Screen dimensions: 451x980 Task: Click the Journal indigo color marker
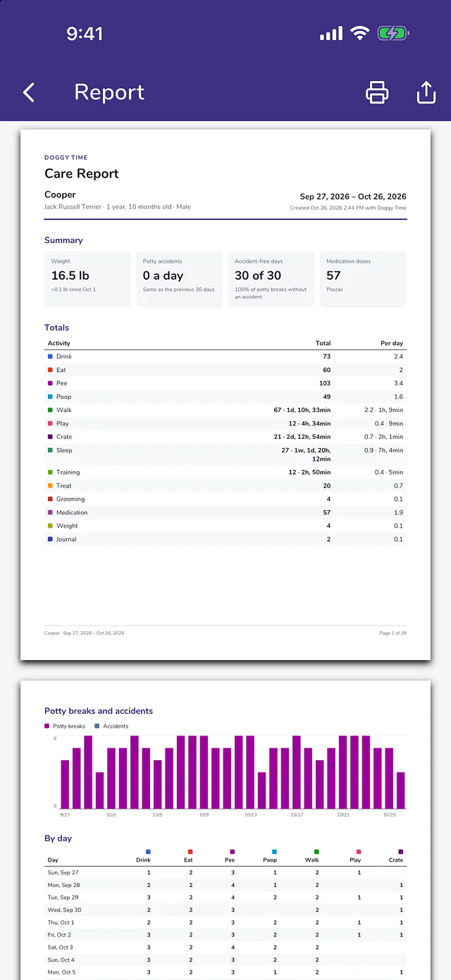[x=50, y=539]
